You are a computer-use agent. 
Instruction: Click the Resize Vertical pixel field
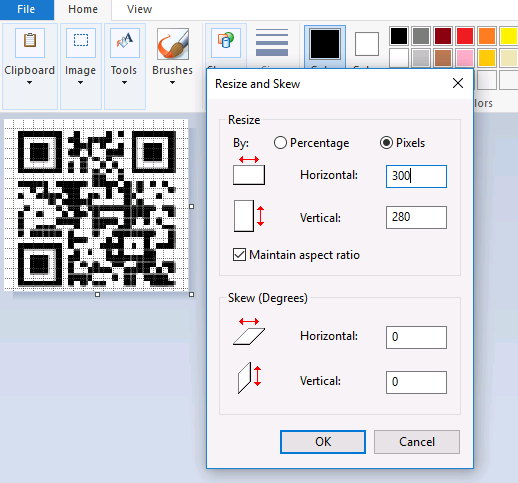(416, 217)
